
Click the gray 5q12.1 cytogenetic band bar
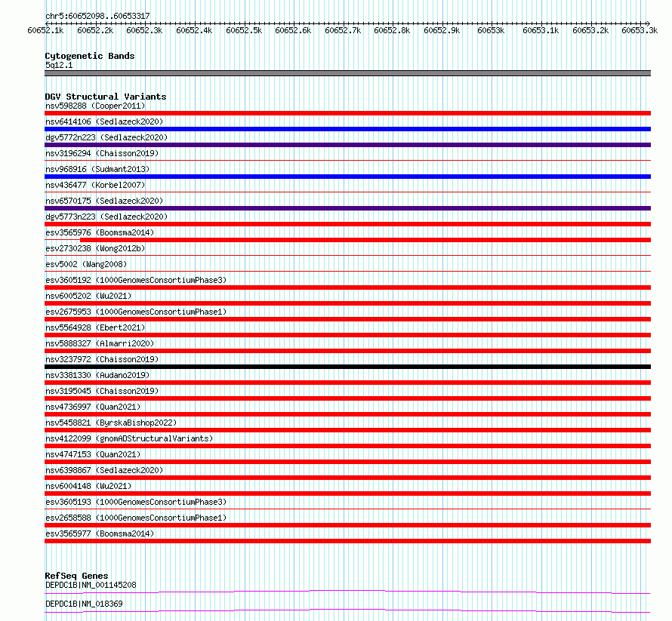pos(347,73)
